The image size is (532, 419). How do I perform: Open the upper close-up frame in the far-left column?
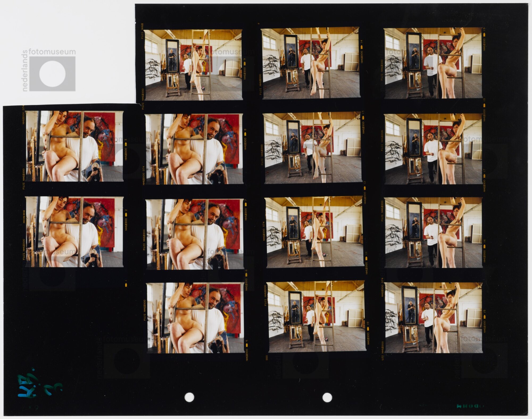[x=74, y=146]
